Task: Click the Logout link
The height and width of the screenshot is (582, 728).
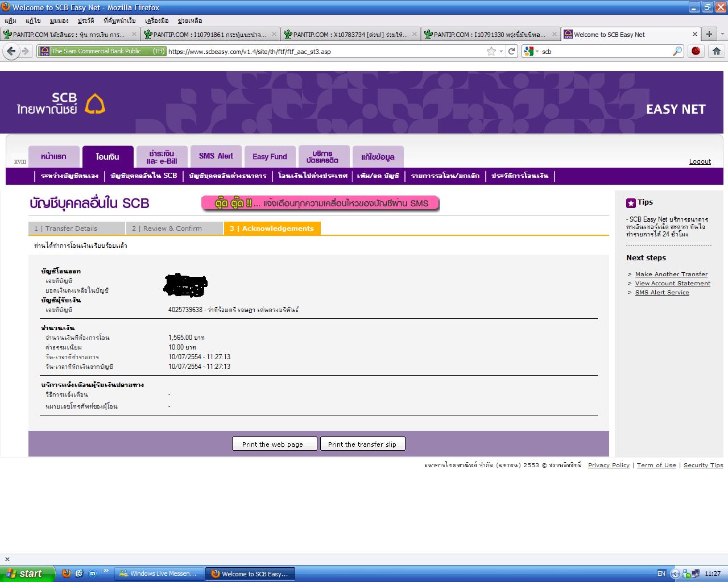Action: 700,161
